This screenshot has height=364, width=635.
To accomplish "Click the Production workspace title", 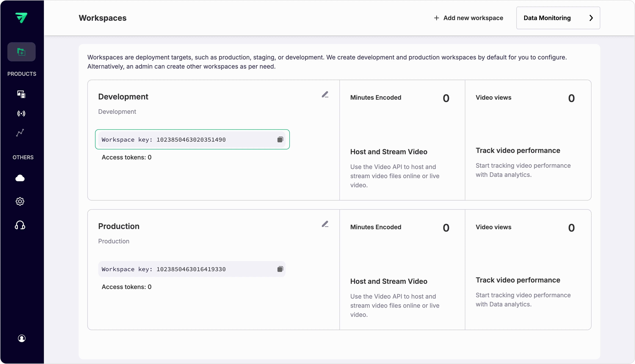I will point(119,226).
